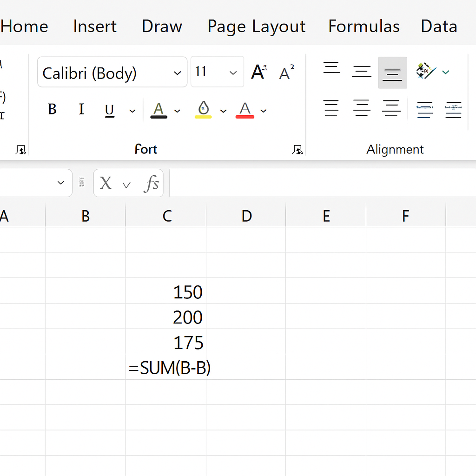Click the Orientation text angle icon
This screenshot has height=476, width=476.
tap(427, 72)
